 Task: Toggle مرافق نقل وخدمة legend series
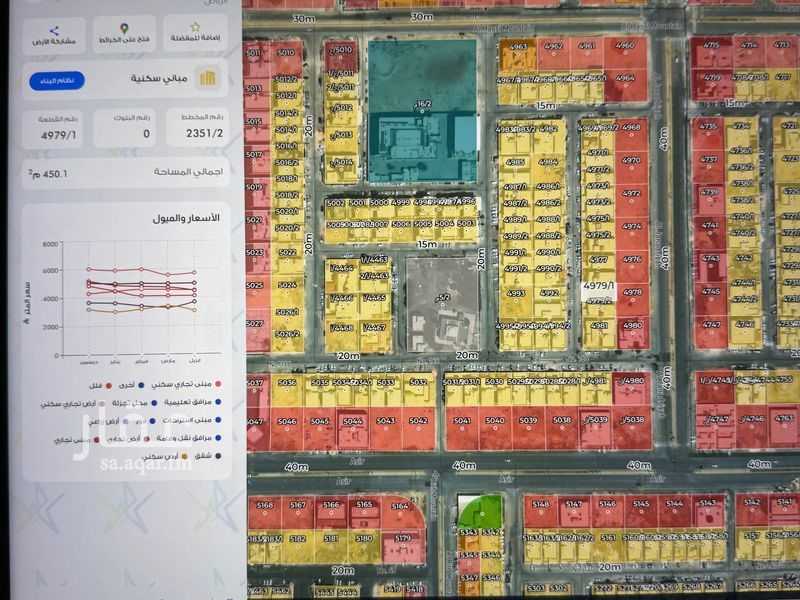coord(189,438)
